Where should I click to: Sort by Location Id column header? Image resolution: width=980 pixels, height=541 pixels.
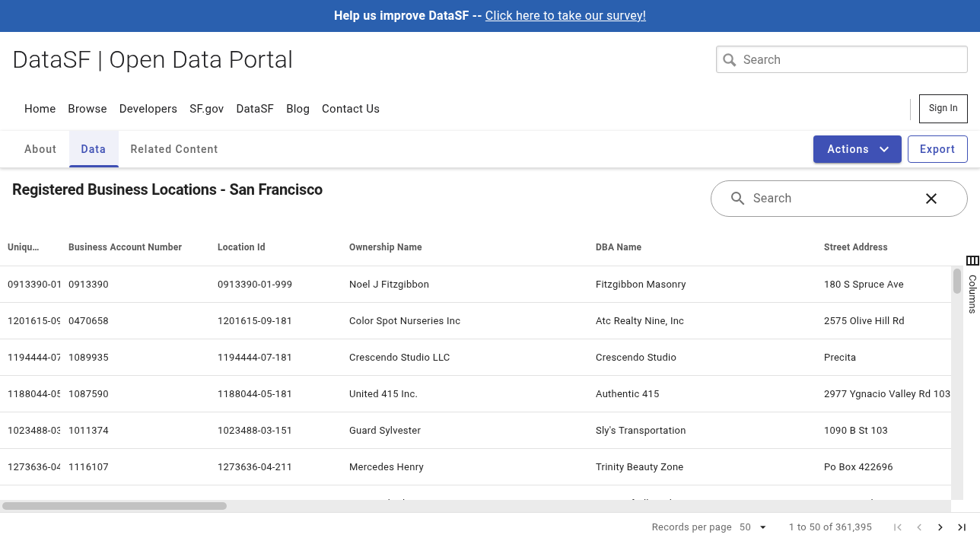(241, 247)
